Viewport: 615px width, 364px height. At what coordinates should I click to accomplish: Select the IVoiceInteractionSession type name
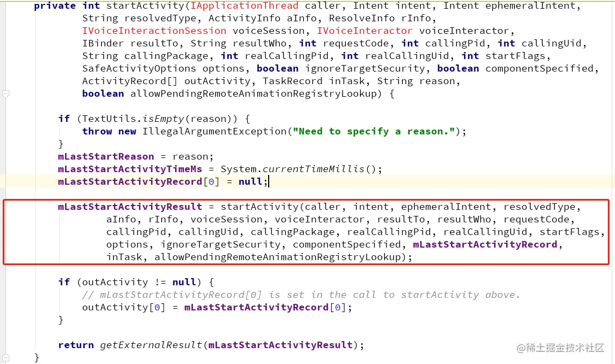(x=154, y=31)
